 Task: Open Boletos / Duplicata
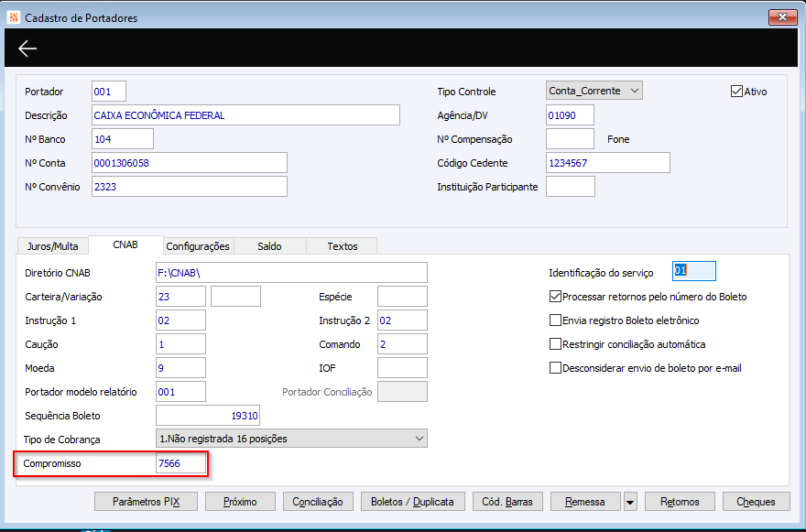pyautogui.click(x=413, y=502)
